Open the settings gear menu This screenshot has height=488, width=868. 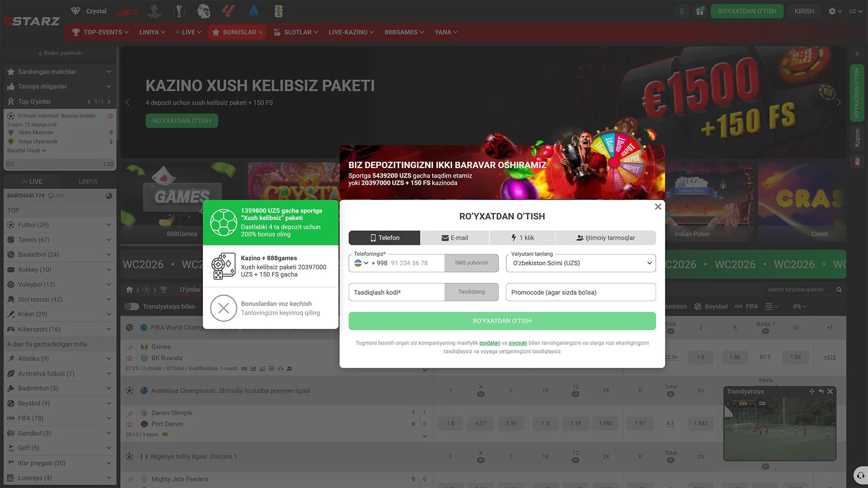pos(835,11)
